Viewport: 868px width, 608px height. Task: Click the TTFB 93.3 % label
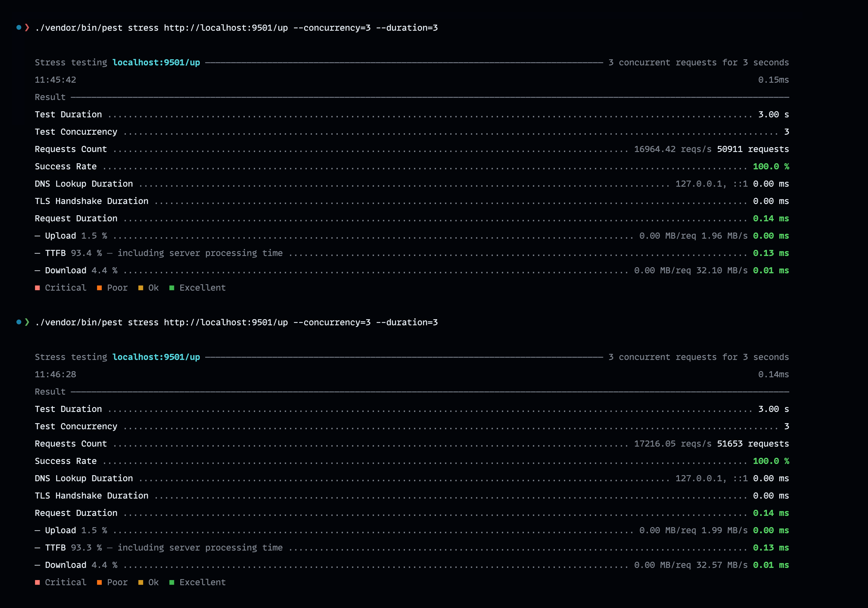73,548
